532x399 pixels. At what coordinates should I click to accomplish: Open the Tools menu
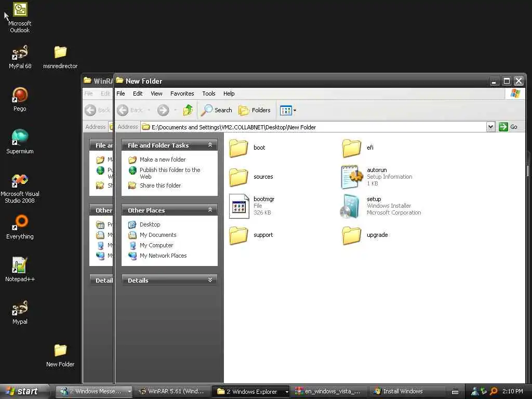coord(209,94)
